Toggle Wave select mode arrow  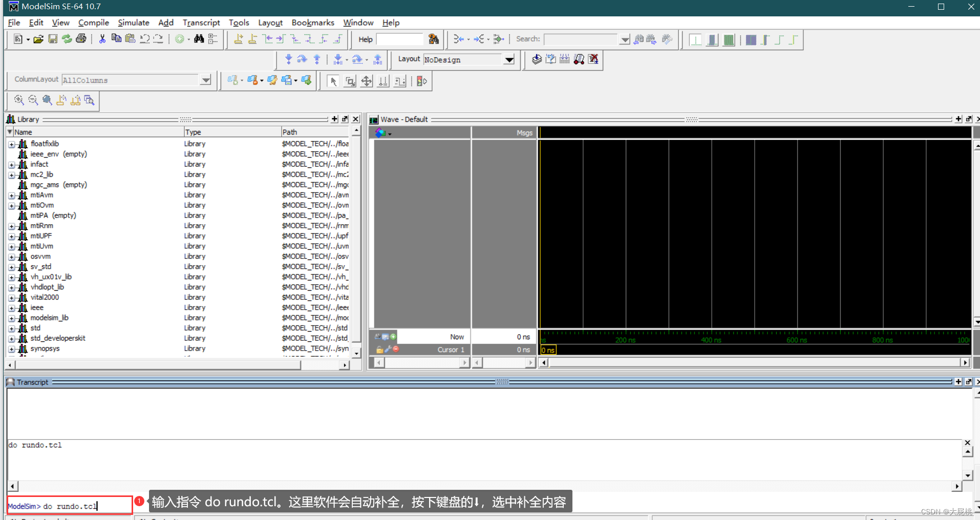pos(333,81)
